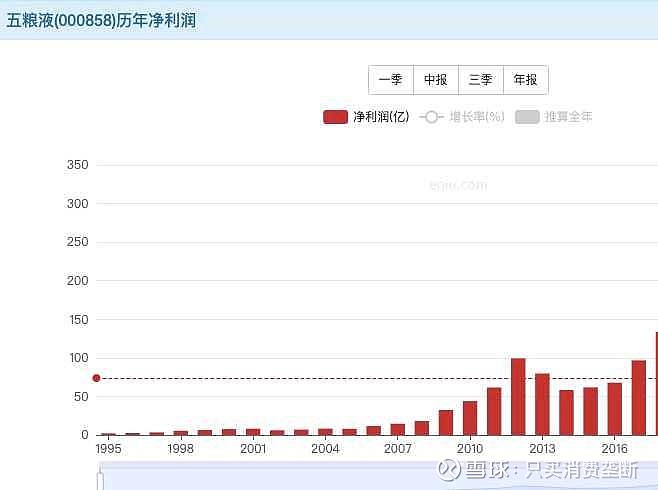The height and width of the screenshot is (490, 658).
Task: Click the 2014 net profit bar
Action: pyautogui.click(x=567, y=412)
